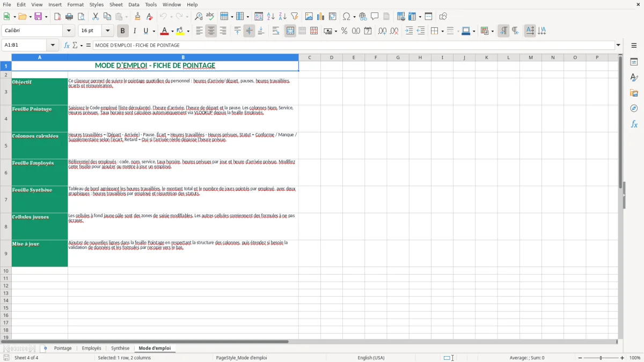This screenshot has height=362, width=644.
Task: Open Find and Replace icon
Action: click(199, 17)
